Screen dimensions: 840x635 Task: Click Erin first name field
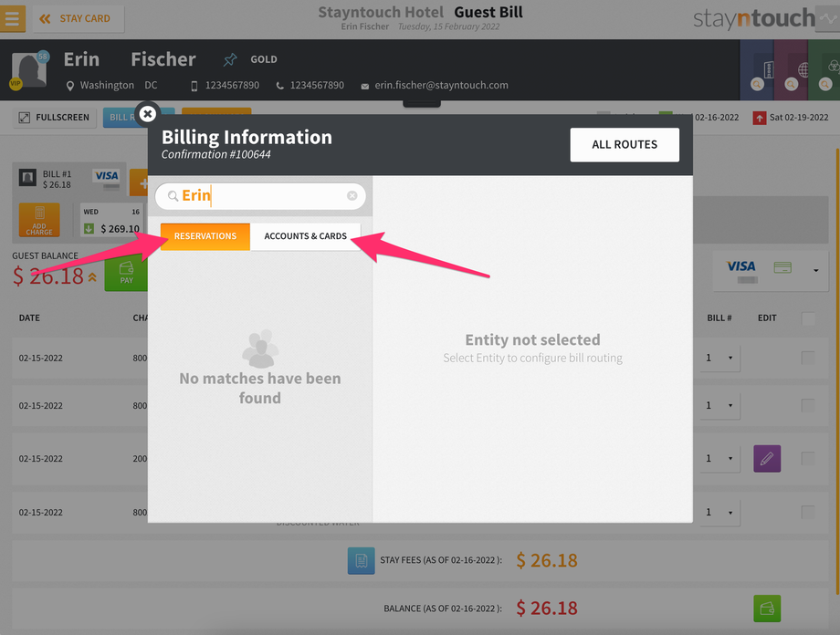point(81,59)
